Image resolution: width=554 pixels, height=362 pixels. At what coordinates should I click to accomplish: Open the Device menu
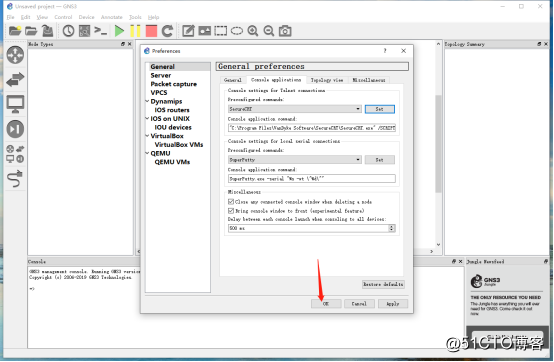coord(87,17)
